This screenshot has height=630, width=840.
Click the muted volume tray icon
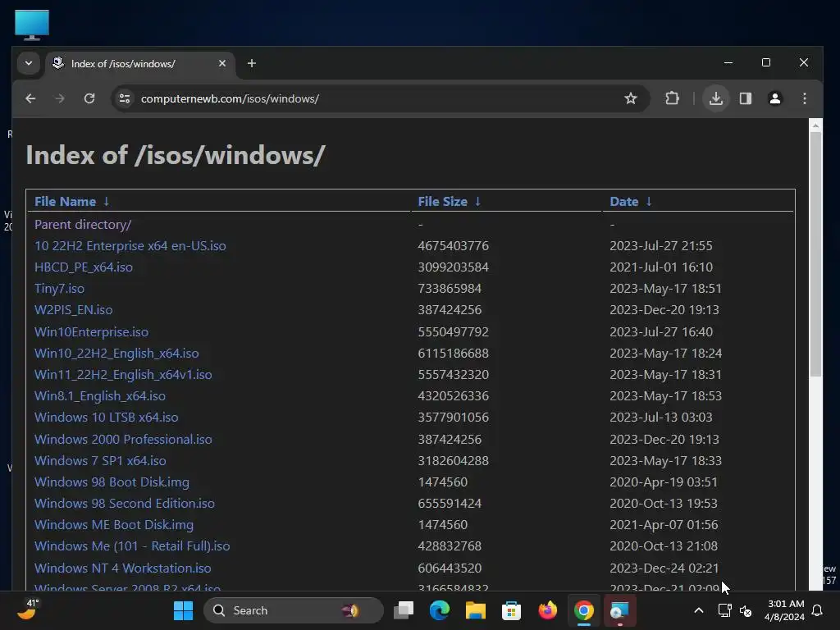point(745,610)
